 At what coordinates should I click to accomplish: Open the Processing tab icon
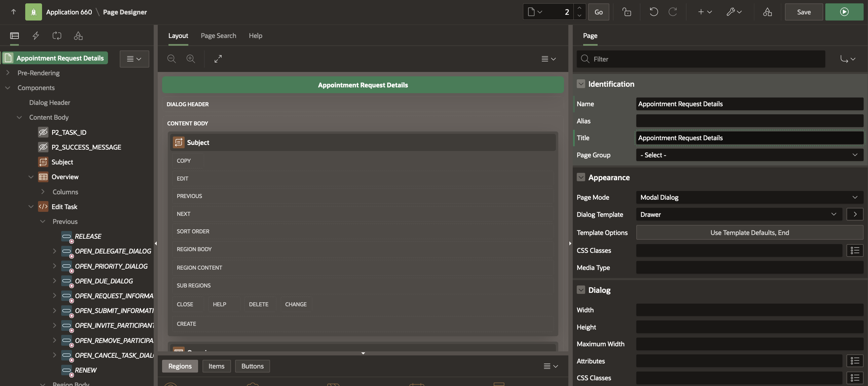point(56,35)
